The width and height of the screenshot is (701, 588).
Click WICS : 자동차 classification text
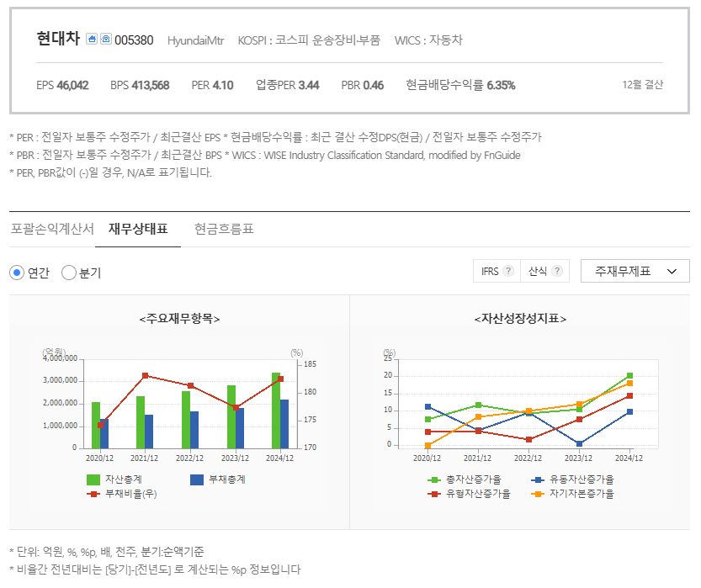[x=428, y=40]
